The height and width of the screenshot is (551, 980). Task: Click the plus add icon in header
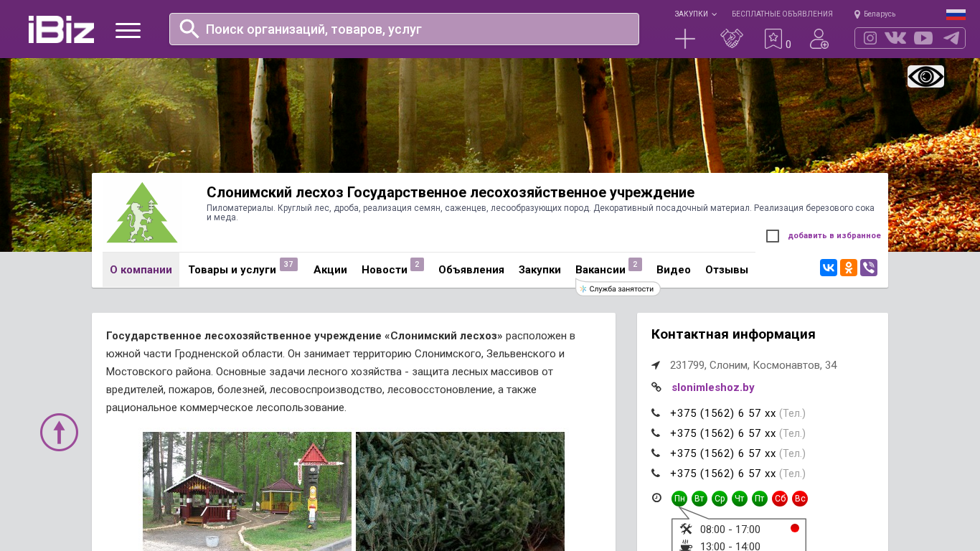click(684, 39)
